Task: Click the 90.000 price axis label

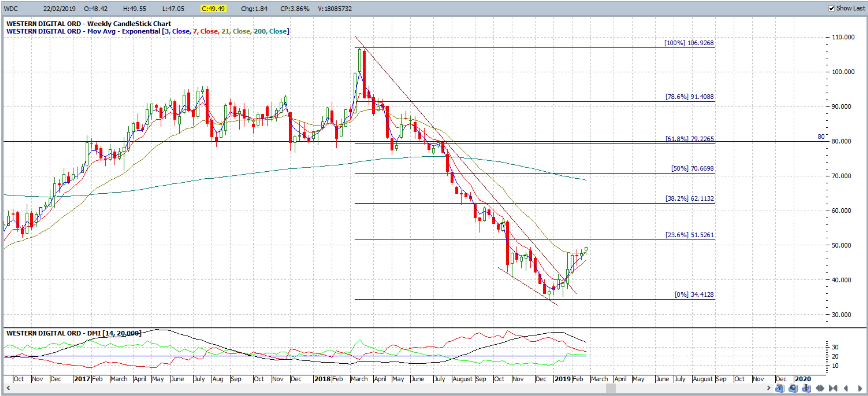Action: pos(841,107)
